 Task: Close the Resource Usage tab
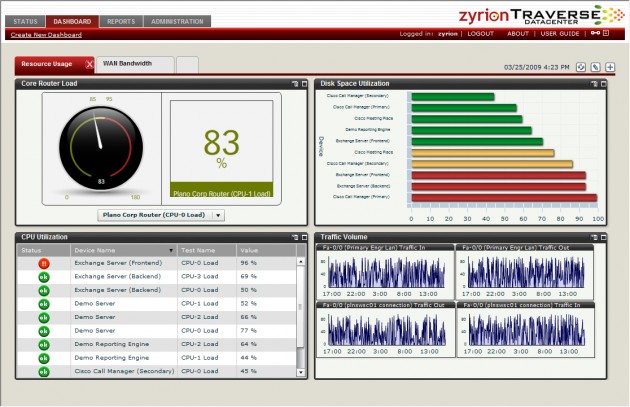pos(89,64)
